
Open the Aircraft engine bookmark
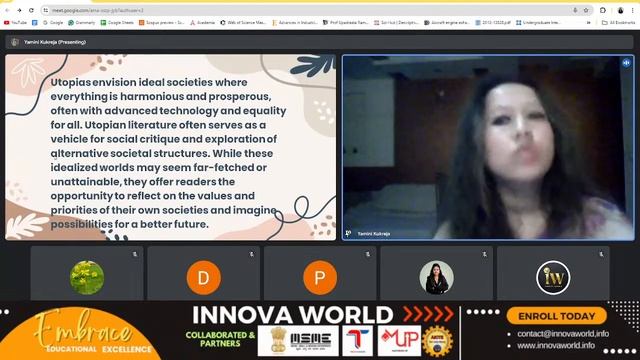point(447,23)
